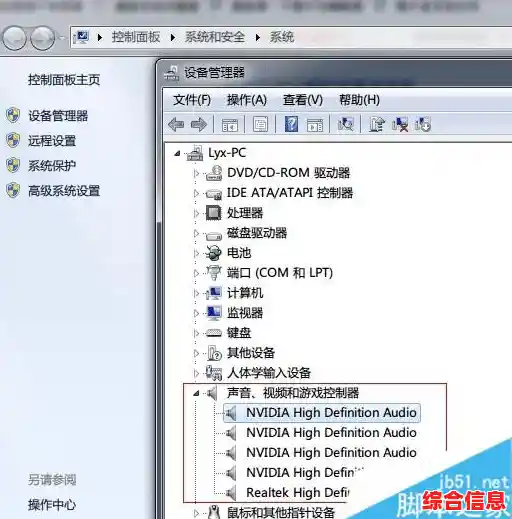The height and width of the screenshot is (519, 512).
Task: Open the 文件(F) menu
Action: click(192, 100)
